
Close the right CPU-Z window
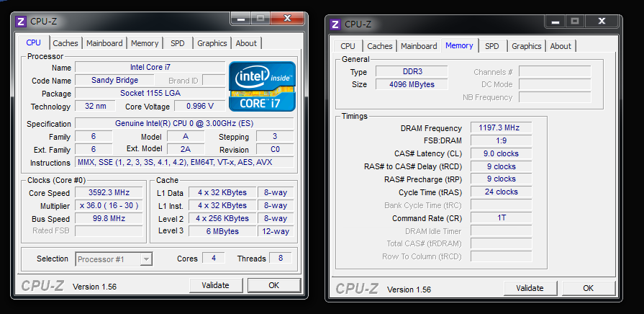[x=602, y=21]
